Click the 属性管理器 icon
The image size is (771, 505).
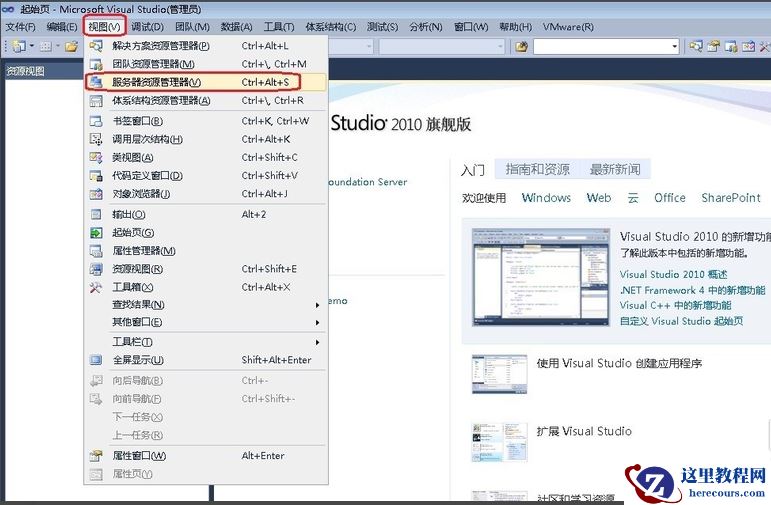(96, 251)
